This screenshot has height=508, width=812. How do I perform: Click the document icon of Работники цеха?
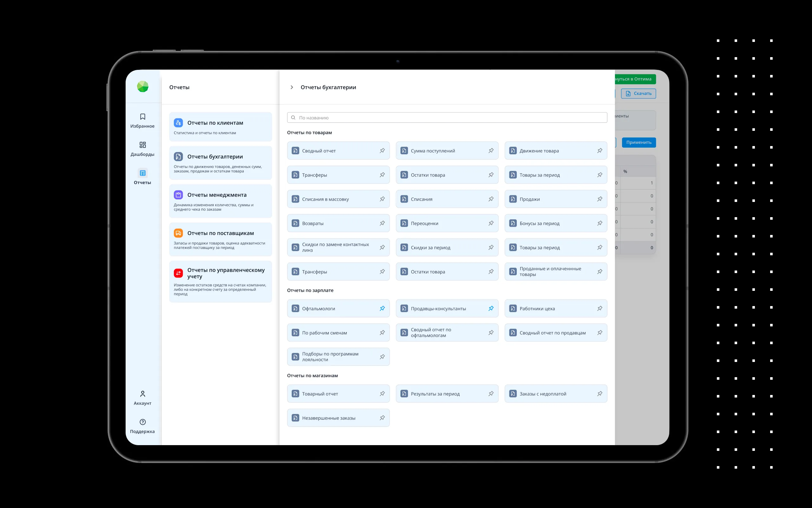(x=513, y=308)
